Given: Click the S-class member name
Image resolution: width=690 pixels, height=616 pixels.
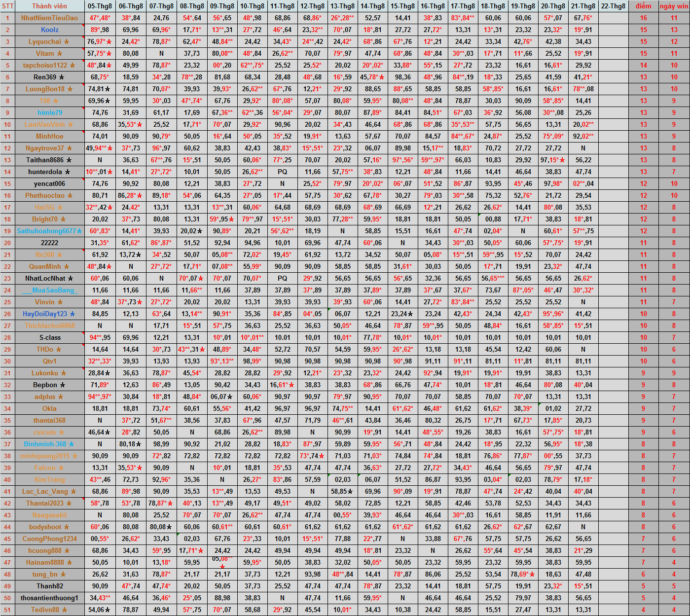Looking at the screenshot, I should [49, 338].
